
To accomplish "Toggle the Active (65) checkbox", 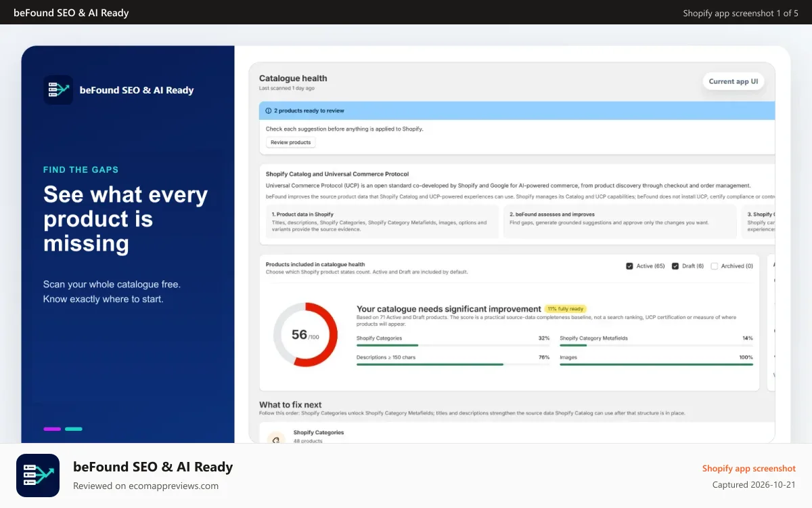I will point(630,266).
